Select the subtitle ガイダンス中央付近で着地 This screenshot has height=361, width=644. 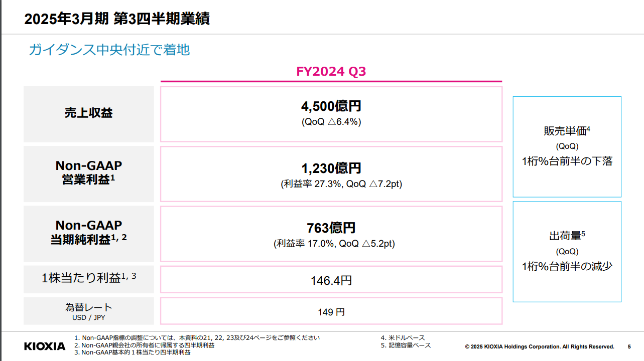click(109, 50)
